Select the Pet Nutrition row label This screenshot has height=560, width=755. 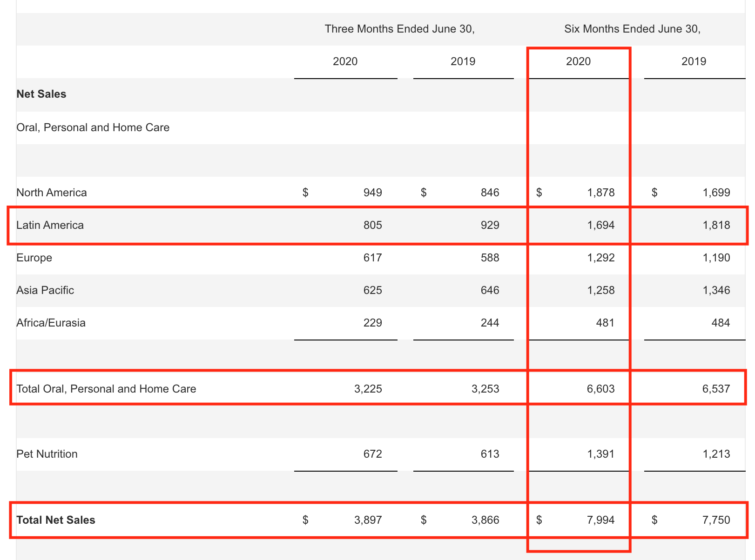coord(47,454)
